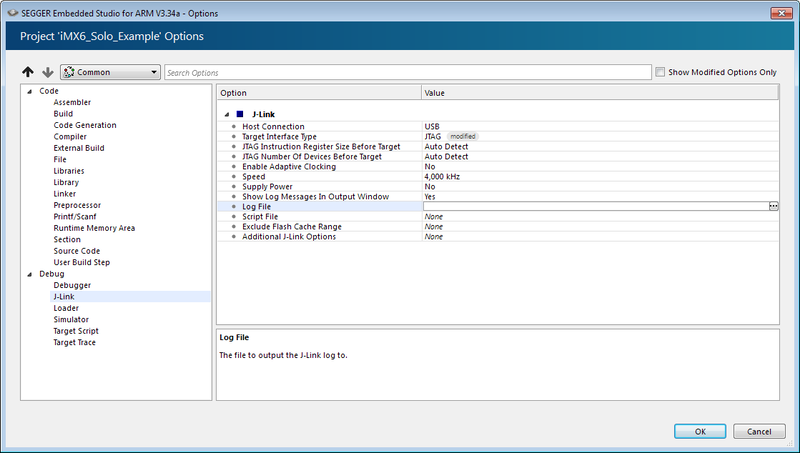Select the Speed option row

click(256, 177)
